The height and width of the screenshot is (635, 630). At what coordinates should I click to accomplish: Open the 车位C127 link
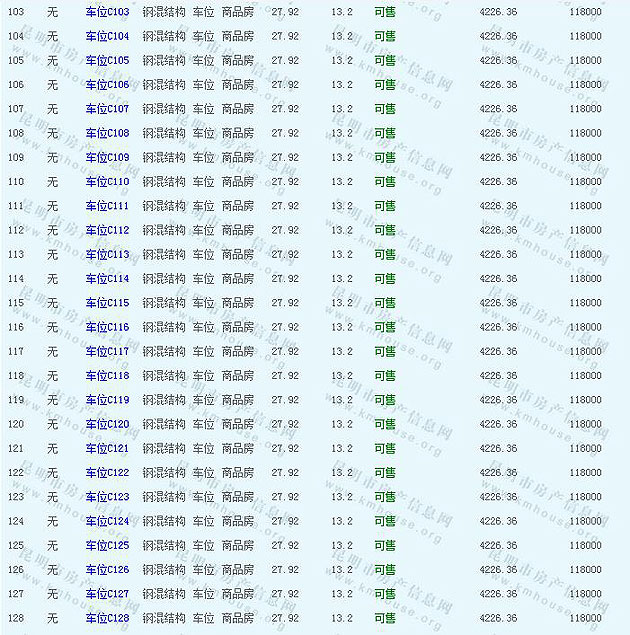(x=107, y=594)
